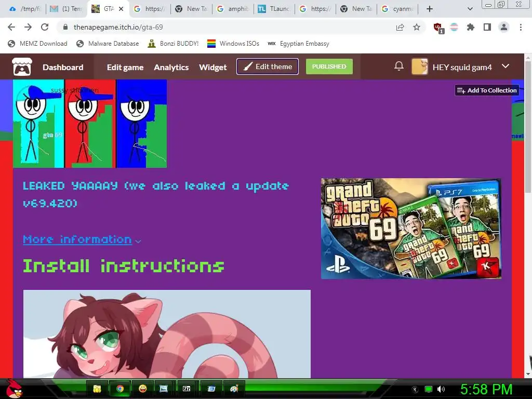Click the itch.io logo icon
This screenshot has width=532, height=399.
click(x=22, y=67)
